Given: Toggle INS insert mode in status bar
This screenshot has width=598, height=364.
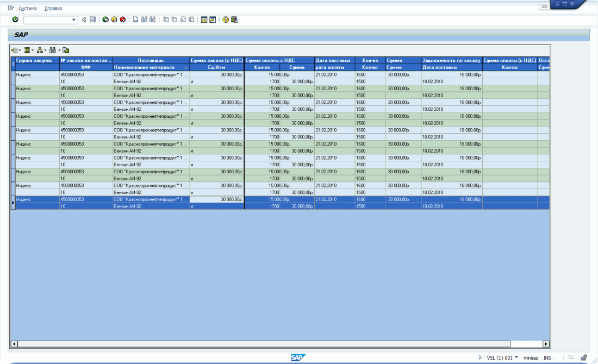Looking at the screenshot, I should pyautogui.click(x=547, y=358).
